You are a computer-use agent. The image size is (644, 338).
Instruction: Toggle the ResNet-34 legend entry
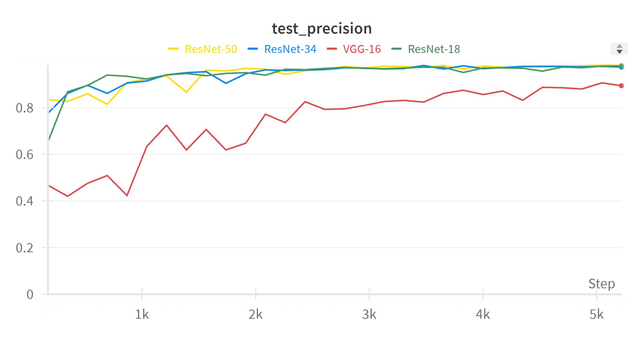click(x=290, y=49)
